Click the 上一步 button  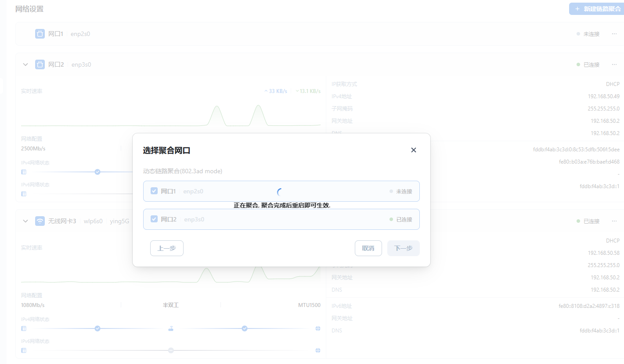click(x=166, y=248)
